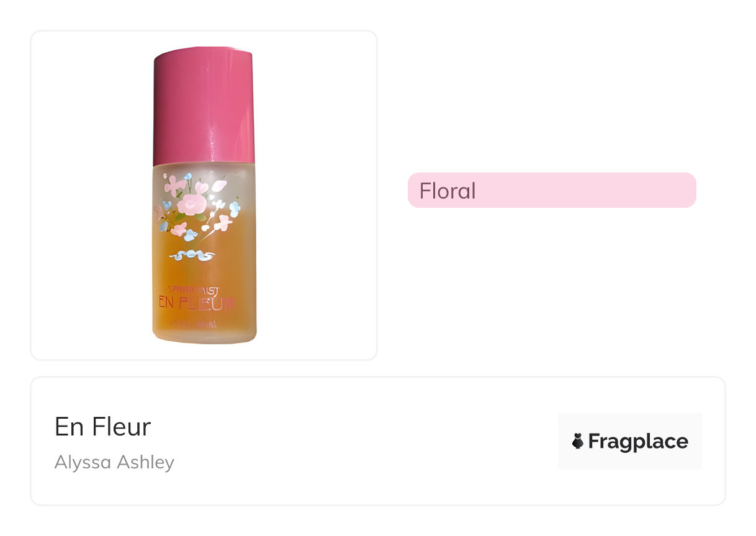The image size is (756, 536).
Task: Click the Fragplace wordmark text
Action: [638, 441]
